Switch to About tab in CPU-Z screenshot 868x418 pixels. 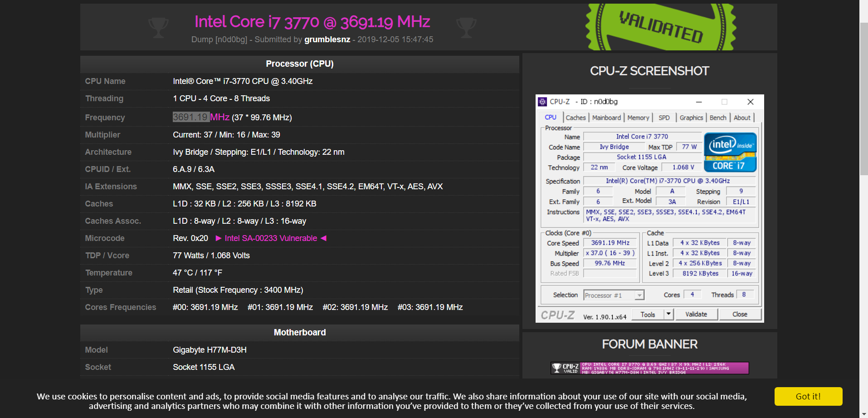(742, 118)
